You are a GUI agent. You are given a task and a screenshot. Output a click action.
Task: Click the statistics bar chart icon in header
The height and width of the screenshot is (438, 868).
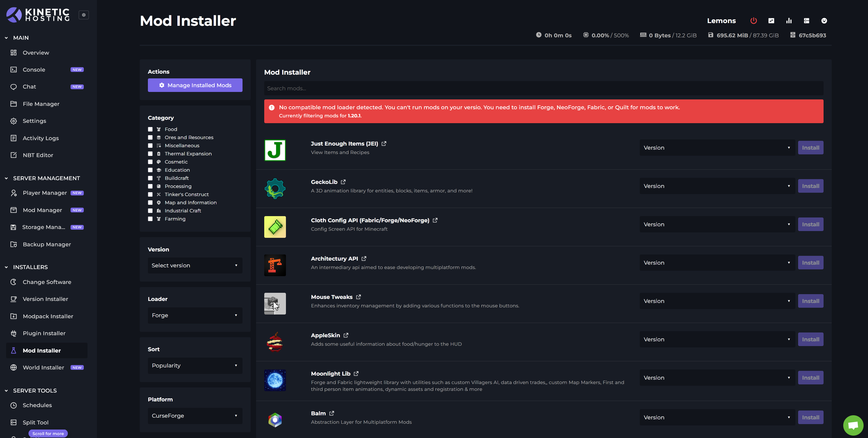pyautogui.click(x=789, y=21)
